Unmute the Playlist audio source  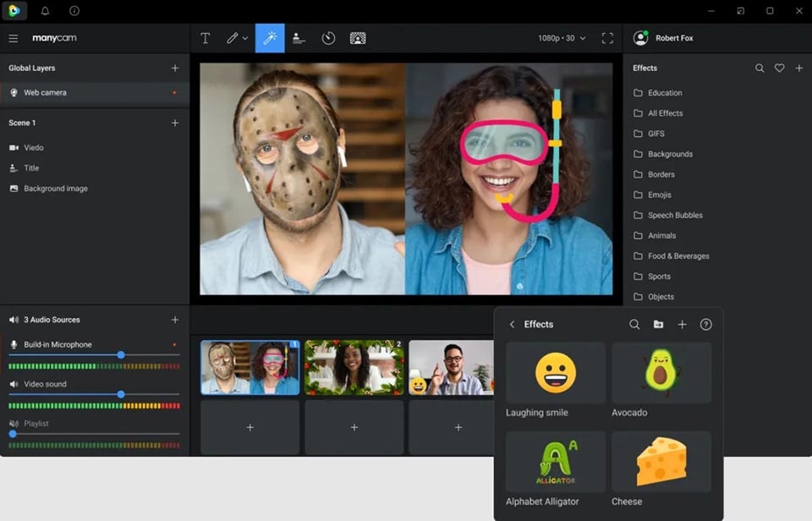point(14,423)
